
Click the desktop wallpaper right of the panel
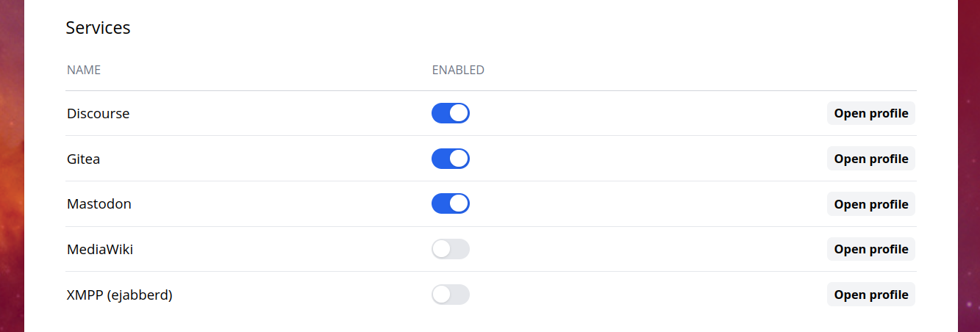tap(969, 166)
